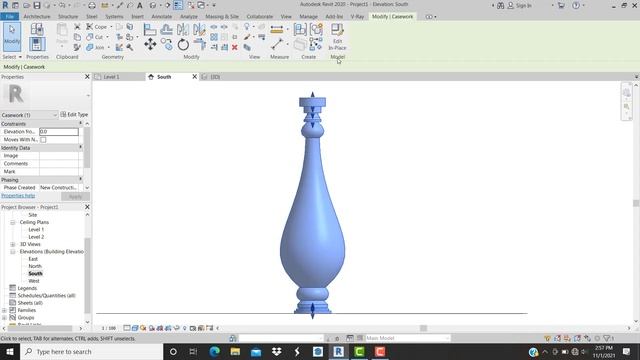640x360 pixels.
Task: Select the Offset tool
Action: tap(166, 29)
